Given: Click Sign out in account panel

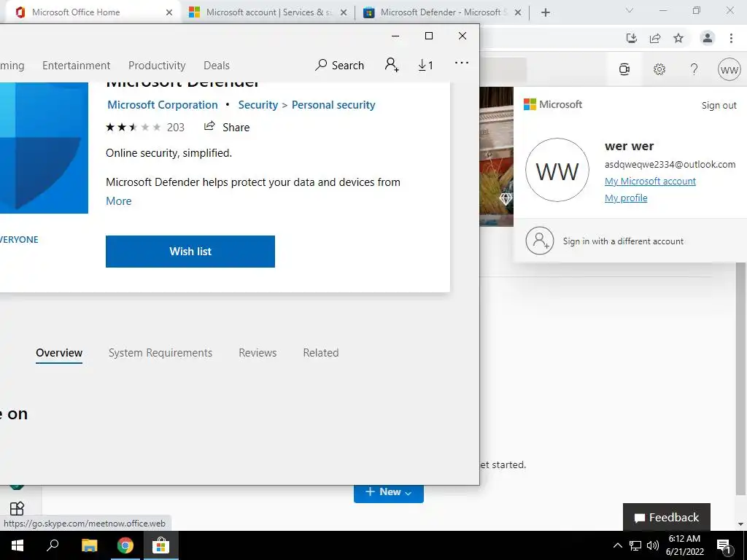Looking at the screenshot, I should 719,105.
